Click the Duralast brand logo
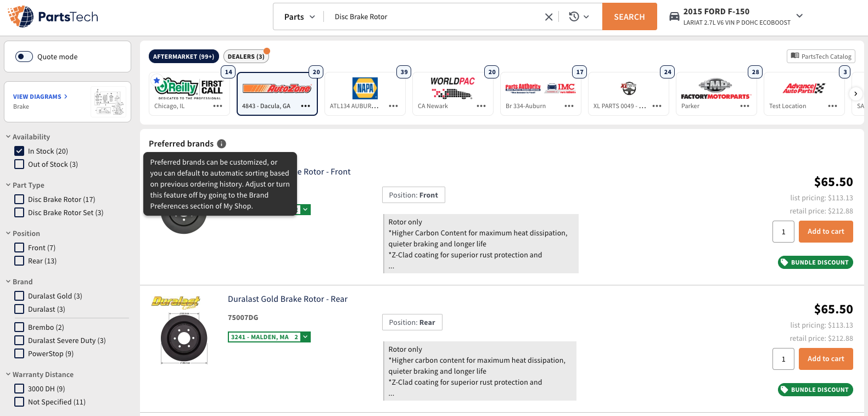 click(x=176, y=302)
